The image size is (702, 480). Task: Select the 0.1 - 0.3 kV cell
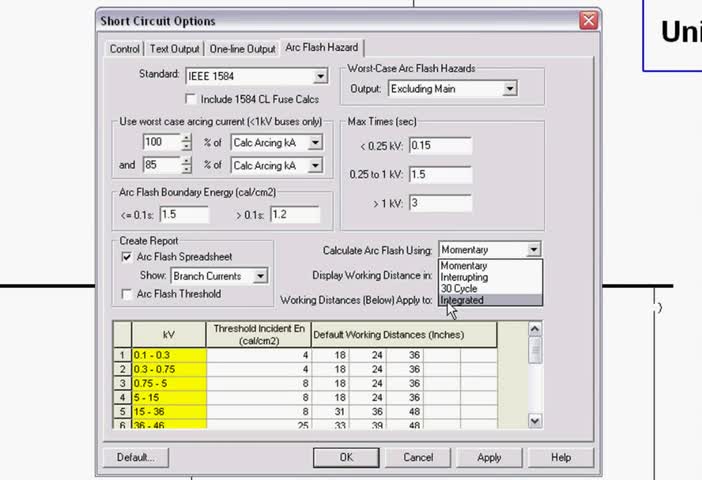(169, 355)
